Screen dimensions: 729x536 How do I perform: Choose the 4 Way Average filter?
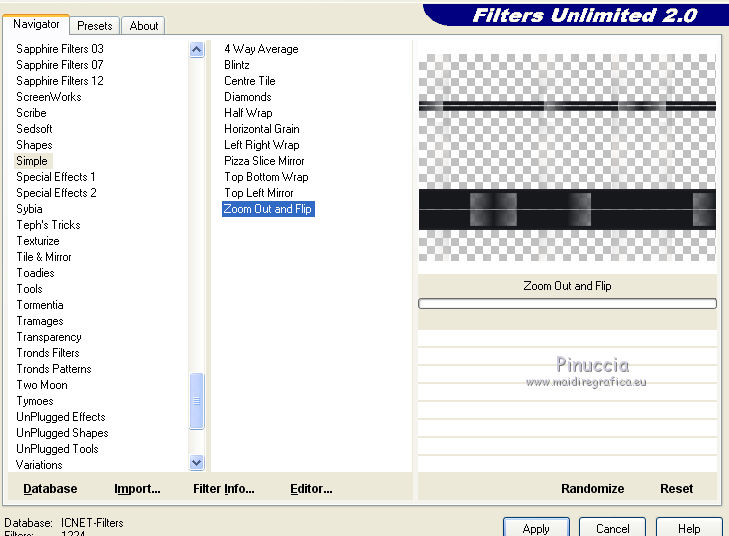coord(261,49)
